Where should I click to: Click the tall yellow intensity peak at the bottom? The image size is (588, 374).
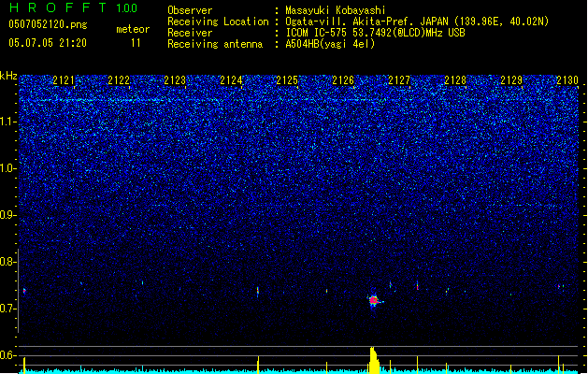(374, 360)
